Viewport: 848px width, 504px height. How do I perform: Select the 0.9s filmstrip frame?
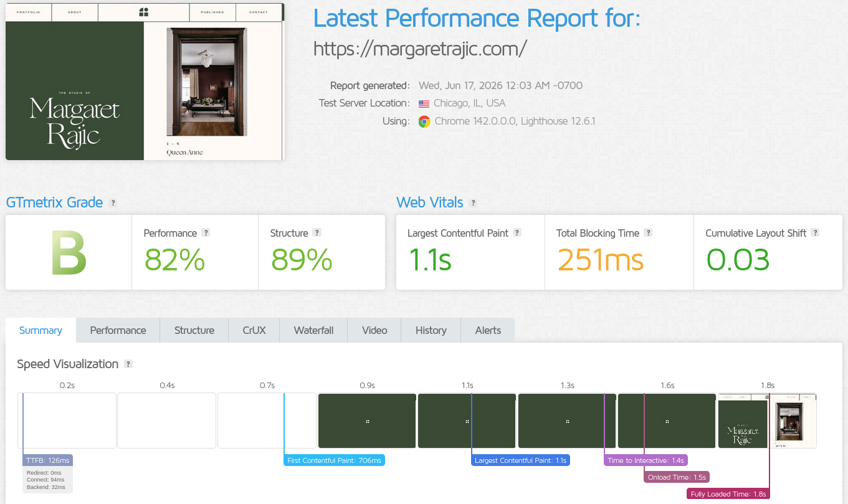(367, 421)
